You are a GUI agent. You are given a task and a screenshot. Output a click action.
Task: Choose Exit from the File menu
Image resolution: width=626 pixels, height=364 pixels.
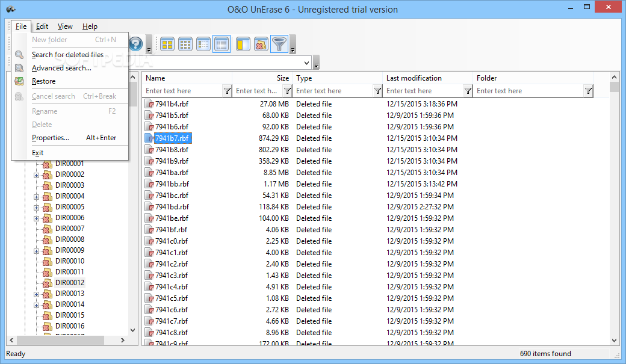click(x=70, y=153)
